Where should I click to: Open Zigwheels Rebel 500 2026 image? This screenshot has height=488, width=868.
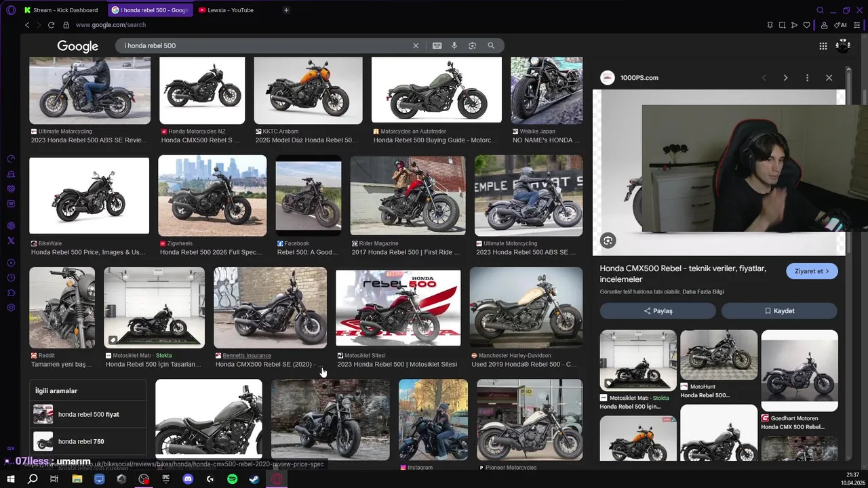coord(212,196)
